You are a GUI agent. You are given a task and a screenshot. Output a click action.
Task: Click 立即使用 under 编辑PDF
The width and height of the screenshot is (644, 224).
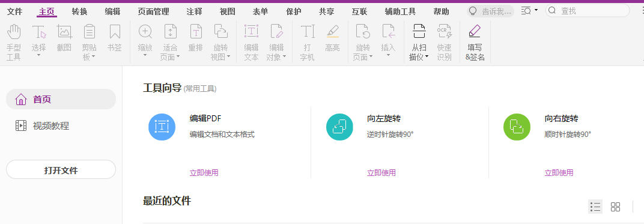click(x=204, y=173)
